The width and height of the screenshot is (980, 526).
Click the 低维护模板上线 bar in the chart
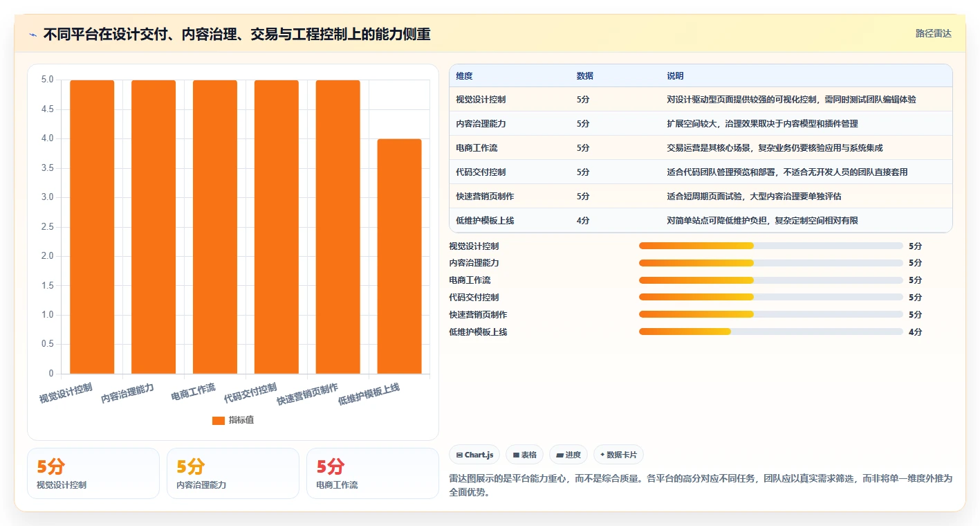(x=399, y=257)
